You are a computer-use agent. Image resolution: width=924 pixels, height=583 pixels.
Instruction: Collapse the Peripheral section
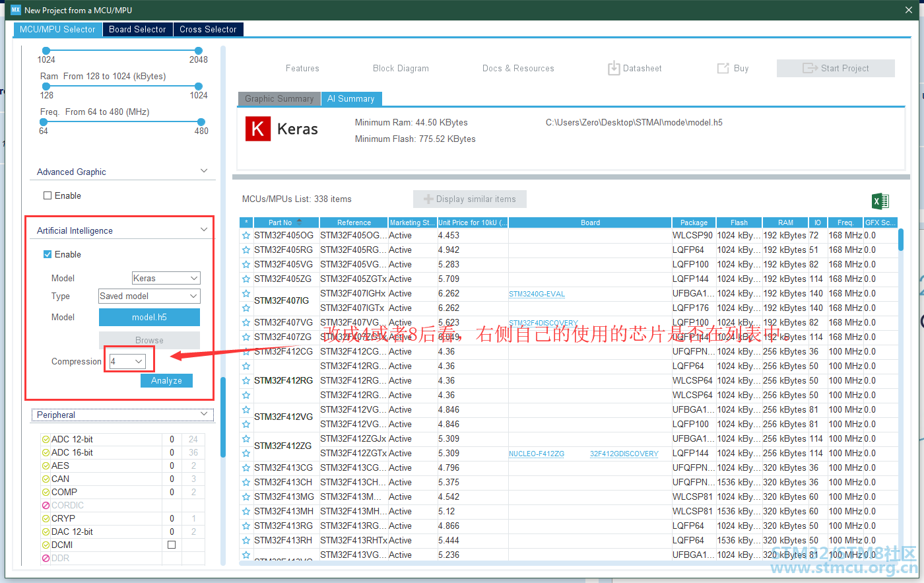coord(204,415)
